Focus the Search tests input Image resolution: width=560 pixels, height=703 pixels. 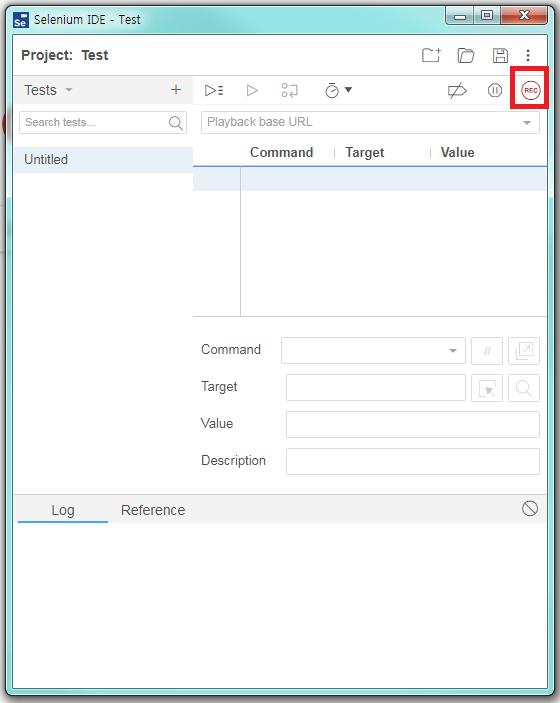coord(103,122)
